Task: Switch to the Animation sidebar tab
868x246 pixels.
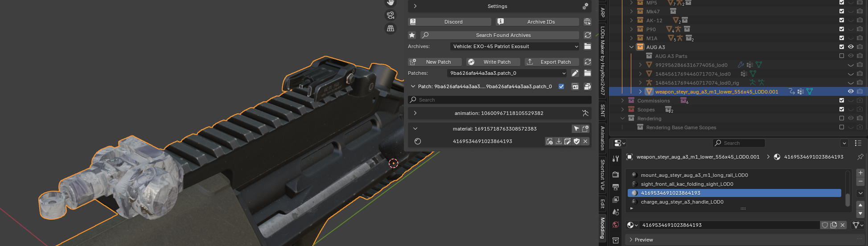Action: click(602, 138)
